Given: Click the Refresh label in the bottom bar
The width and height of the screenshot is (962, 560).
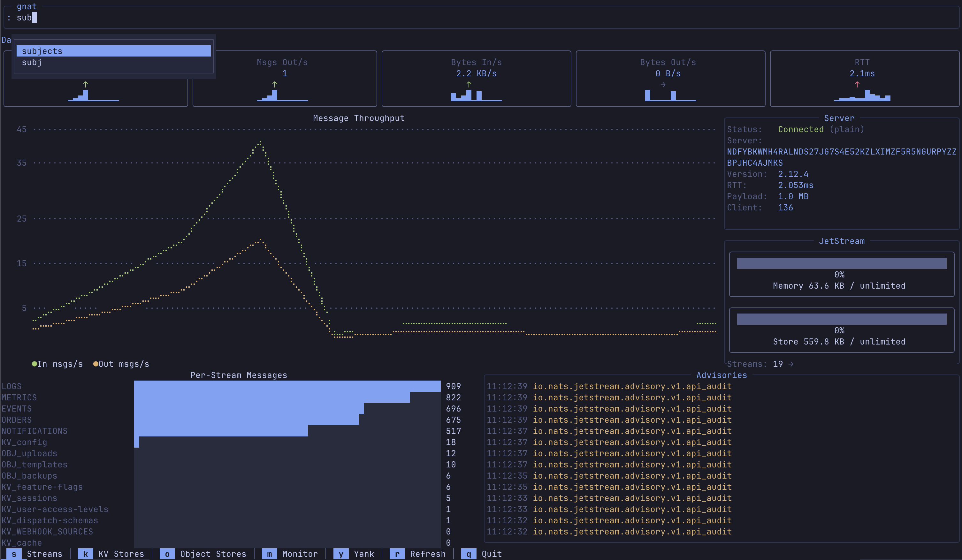Looking at the screenshot, I should [428, 554].
